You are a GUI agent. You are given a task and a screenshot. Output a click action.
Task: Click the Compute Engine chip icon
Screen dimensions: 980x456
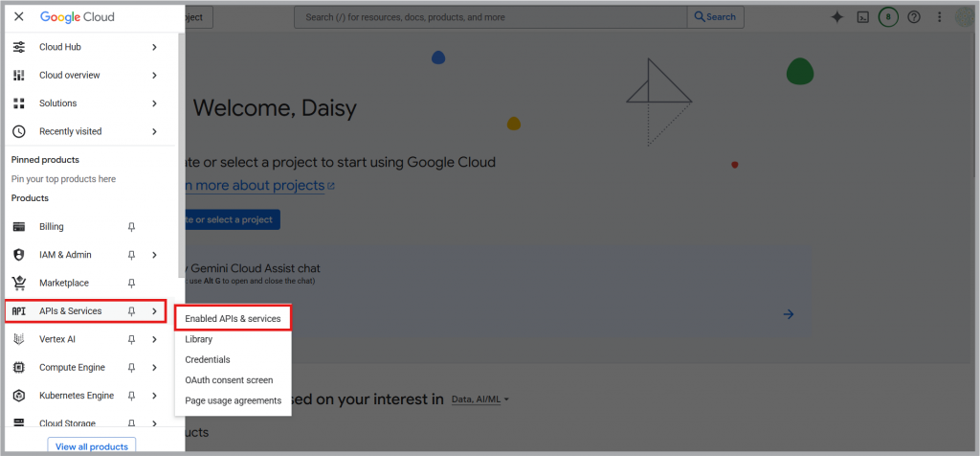pyautogui.click(x=19, y=367)
